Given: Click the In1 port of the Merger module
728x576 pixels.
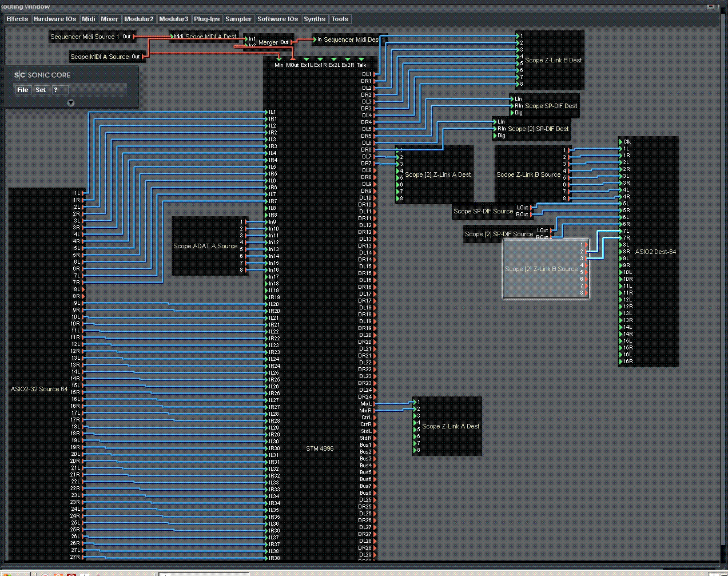Looking at the screenshot, I should (x=246, y=39).
